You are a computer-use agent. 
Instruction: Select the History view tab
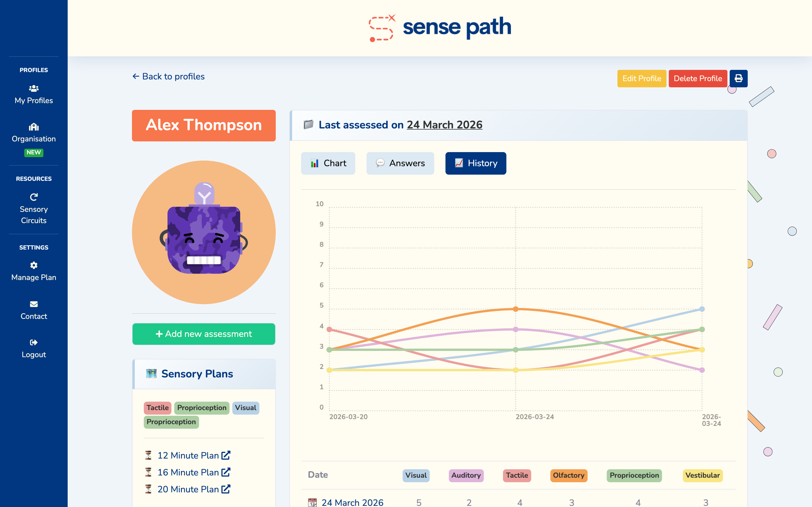pyautogui.click(x=476, y=163)
